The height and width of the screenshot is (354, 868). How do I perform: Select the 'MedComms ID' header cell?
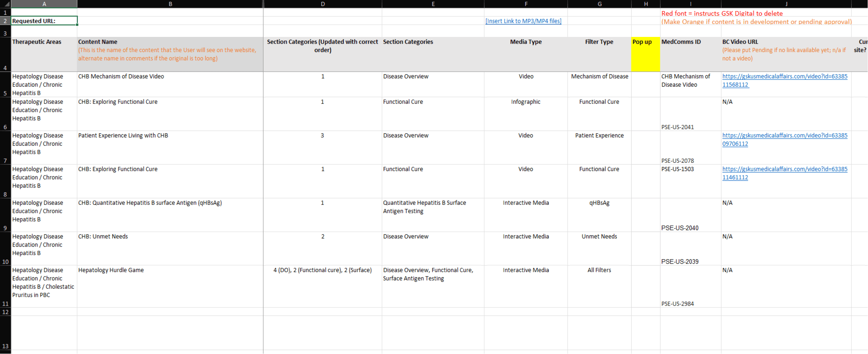pyautogui.click(x=690, y=54)
